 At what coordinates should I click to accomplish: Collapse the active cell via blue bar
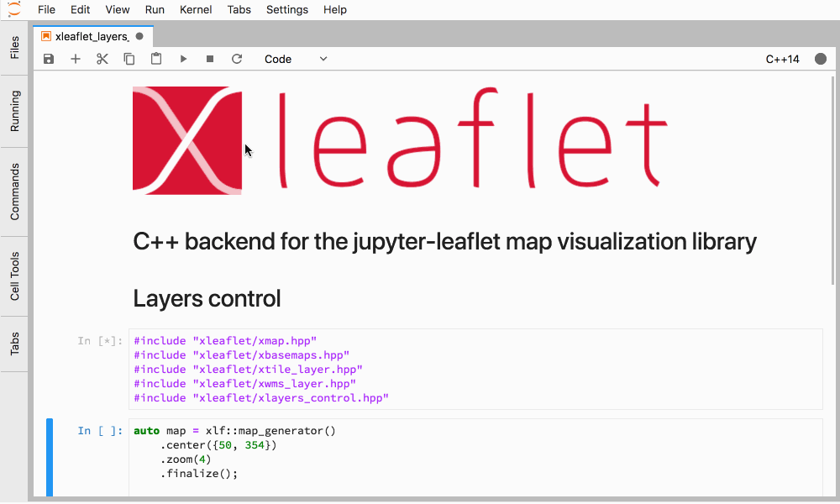[50, 457]
